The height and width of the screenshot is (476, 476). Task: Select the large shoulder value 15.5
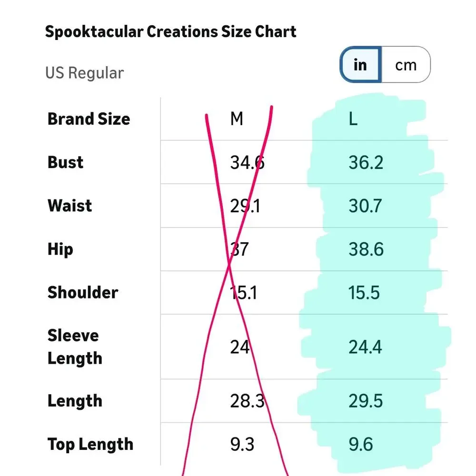pos(364,293)
